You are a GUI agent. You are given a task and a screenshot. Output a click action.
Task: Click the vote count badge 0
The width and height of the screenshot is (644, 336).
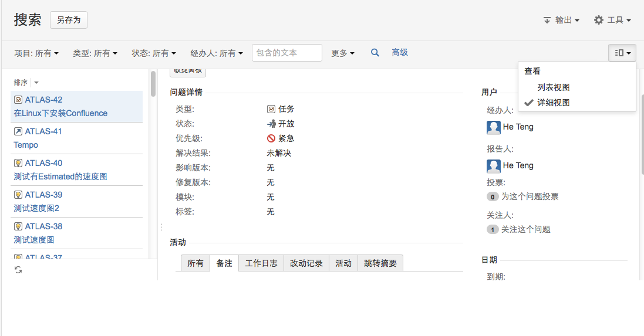coord(493,197)
